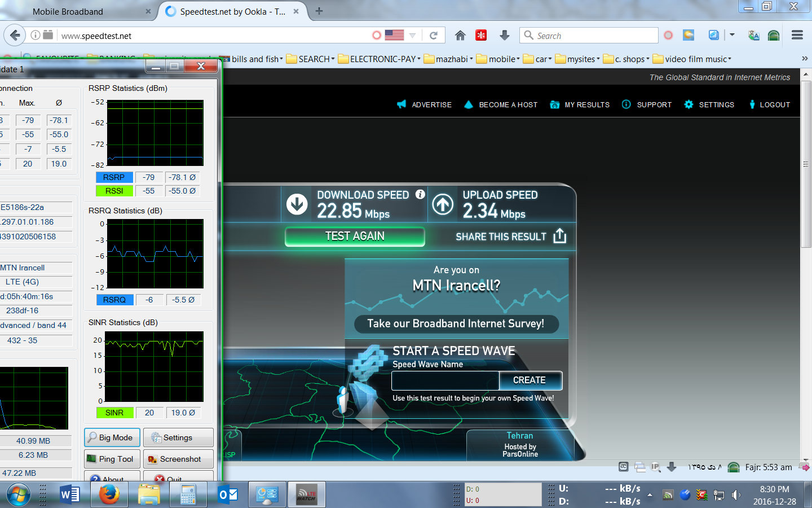Click the TEST AGAIN button

click(355, 237)
